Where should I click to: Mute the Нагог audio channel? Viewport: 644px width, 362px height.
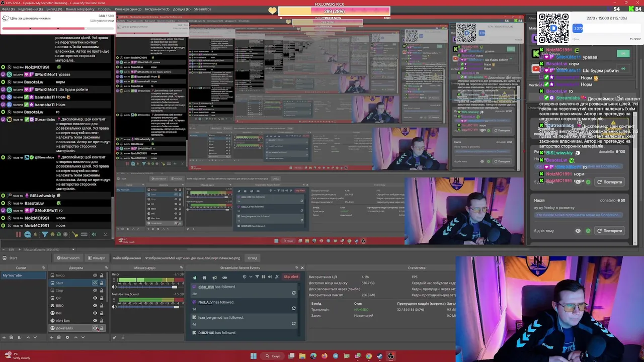click(114, 287)
